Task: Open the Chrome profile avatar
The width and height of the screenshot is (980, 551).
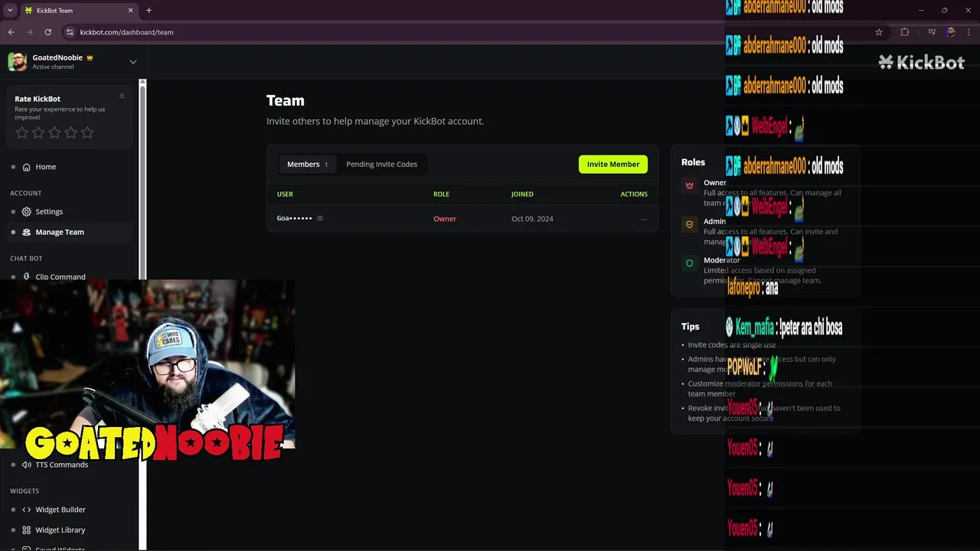Action: coord(950,32)
